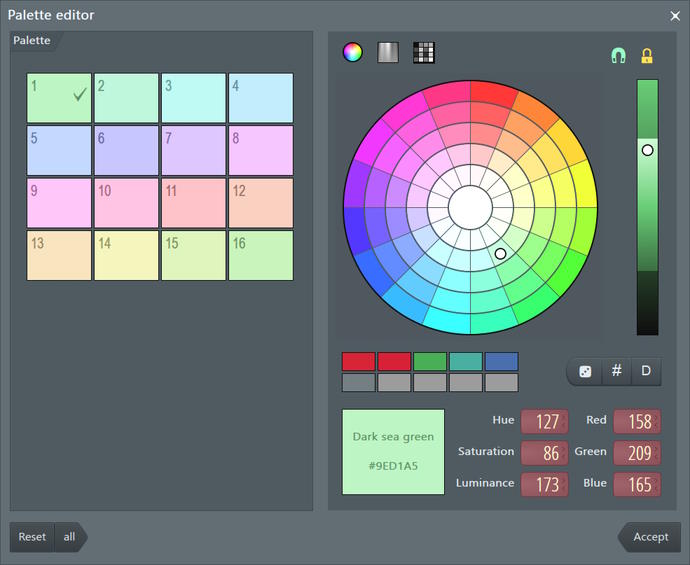Switch to the color wheel picker mode

352,53
